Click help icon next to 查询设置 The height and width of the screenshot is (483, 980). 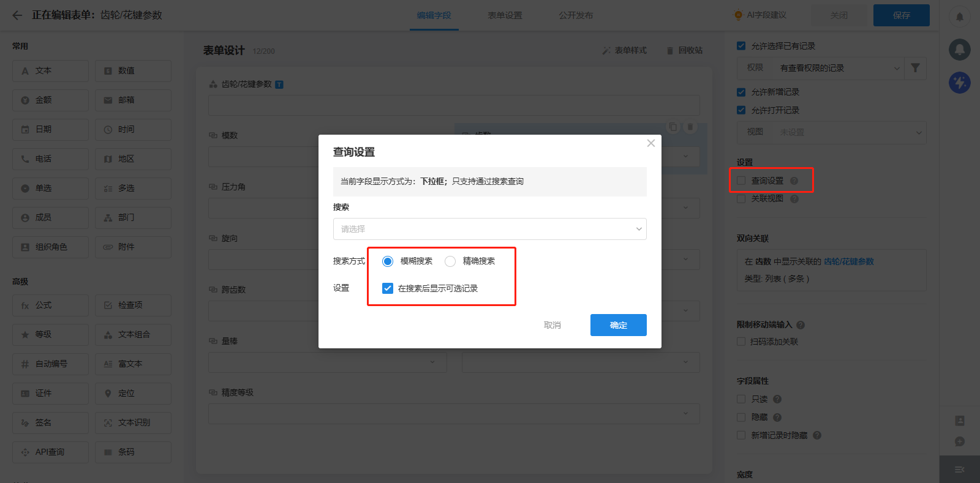tap(794, 181)
